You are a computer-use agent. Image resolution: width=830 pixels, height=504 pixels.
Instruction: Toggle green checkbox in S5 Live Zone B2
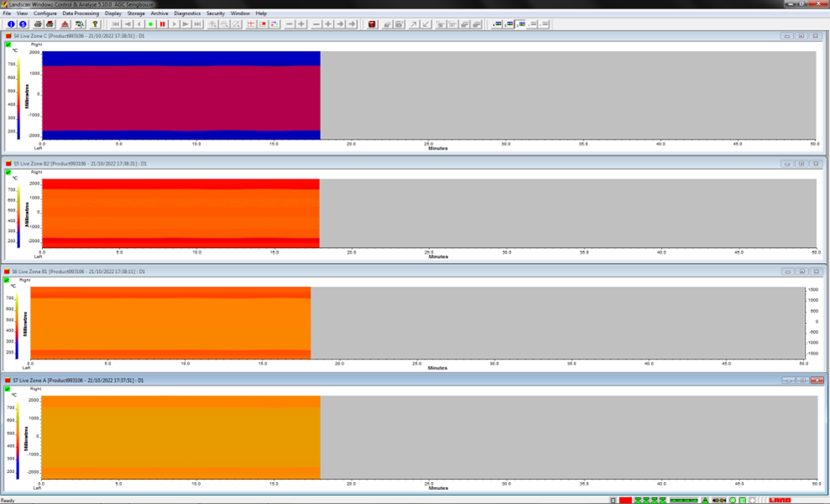click(x=8, y=171)
